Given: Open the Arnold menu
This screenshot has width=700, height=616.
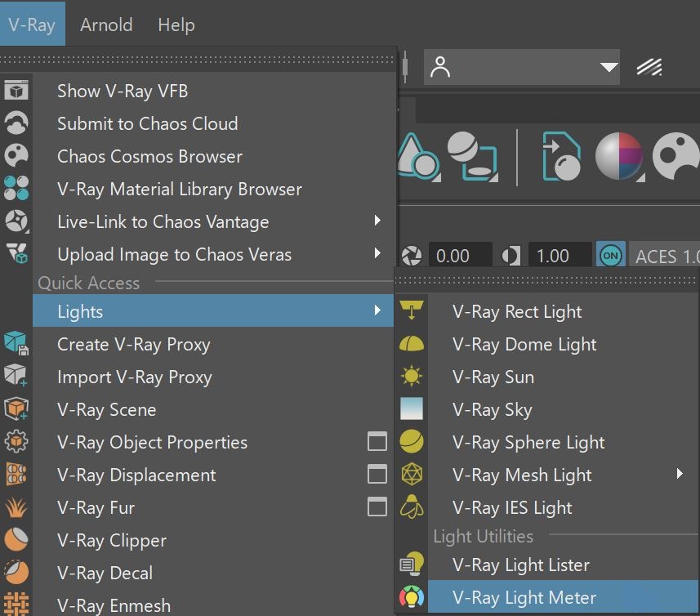Looking at the screenshot, I should click(x=106, y=25).
